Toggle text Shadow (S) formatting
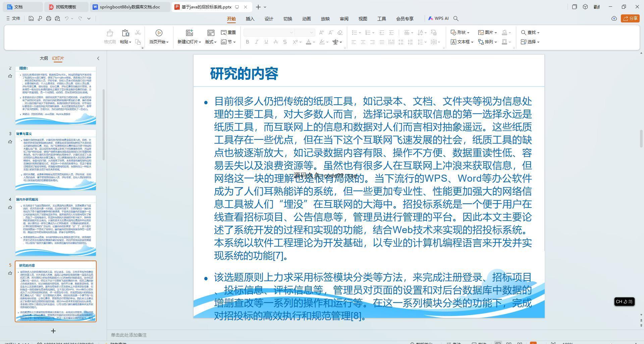The image size is (644, 344). coord(285,42)
